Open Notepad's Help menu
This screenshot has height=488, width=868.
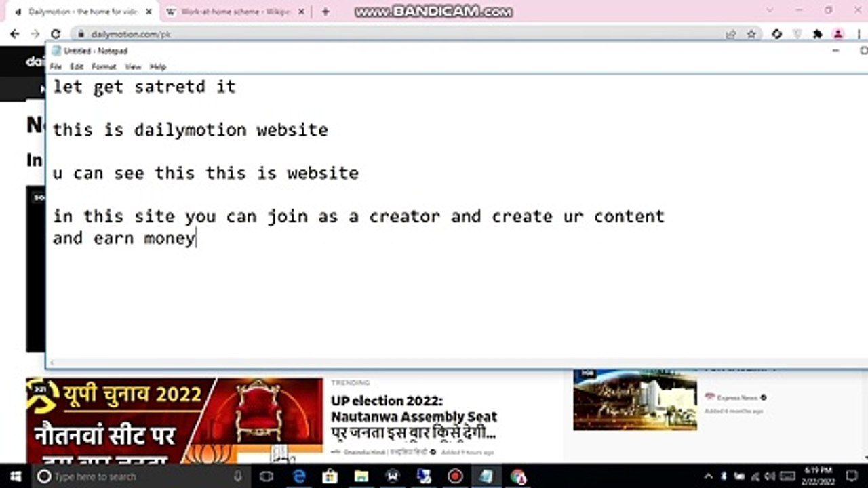[158, 67]
